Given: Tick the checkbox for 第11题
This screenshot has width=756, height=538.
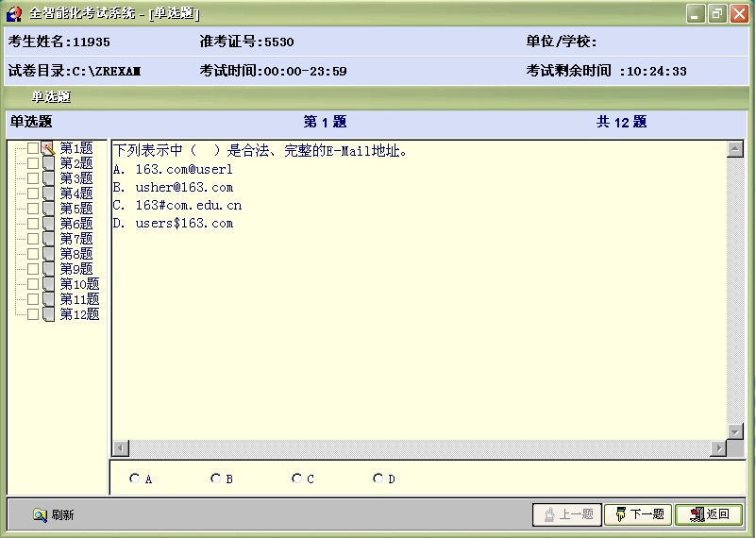Looking at the screenshot, I should click(x=33, y=299).
